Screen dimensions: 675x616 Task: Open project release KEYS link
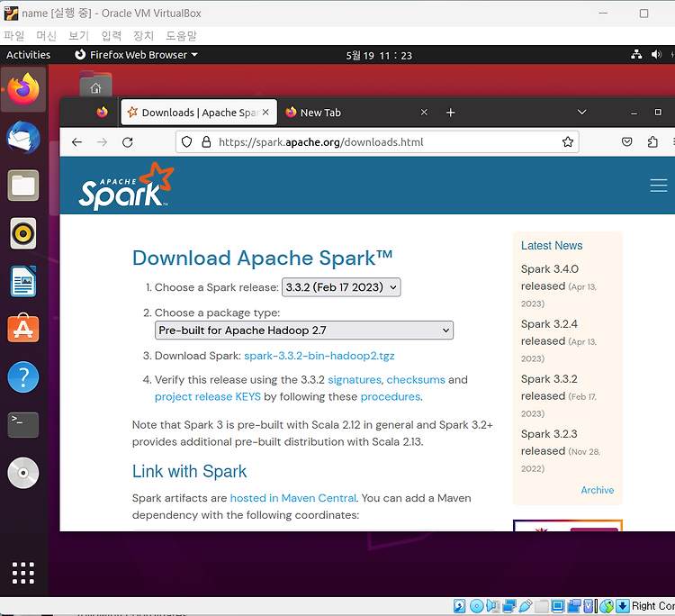click(208, 397)
